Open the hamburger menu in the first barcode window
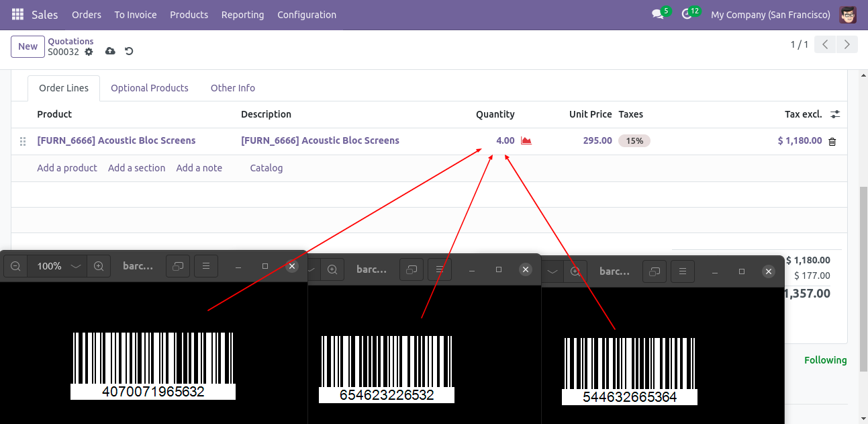The width and height of the screenshot is (868, 424). tap(206, 267)
